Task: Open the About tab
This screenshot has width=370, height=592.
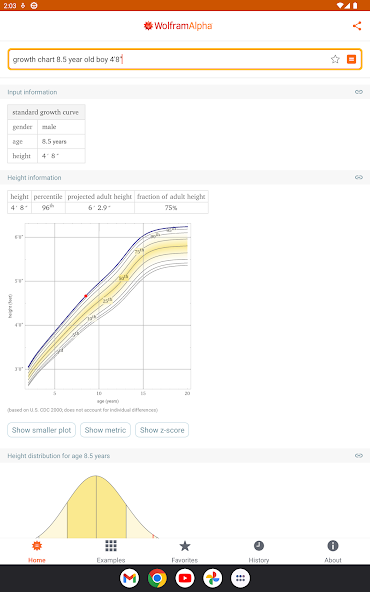Action: pyautogui.click(x=333, y=551)
